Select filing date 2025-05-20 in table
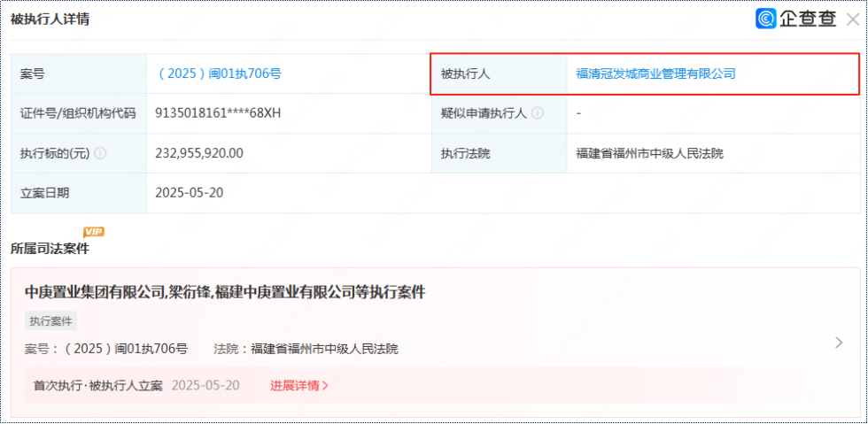Screen dimensions: 868x424 point(190,193)
